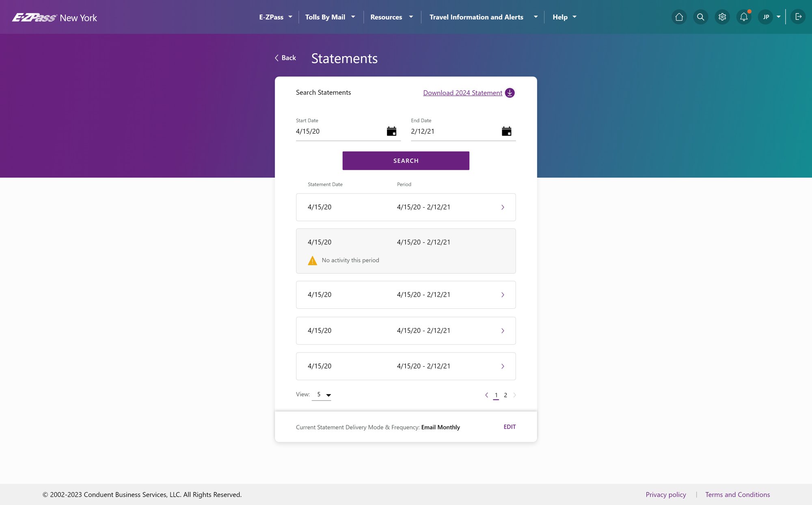The image size is (812, 505).
Task: Click the E-ZPass New York logo
Action: [54, 17]
